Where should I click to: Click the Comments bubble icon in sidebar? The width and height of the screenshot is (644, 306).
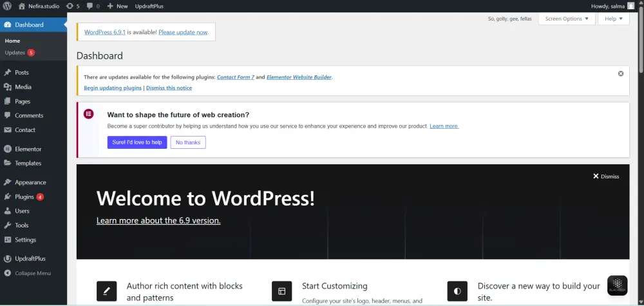click(x=7, y=115)
